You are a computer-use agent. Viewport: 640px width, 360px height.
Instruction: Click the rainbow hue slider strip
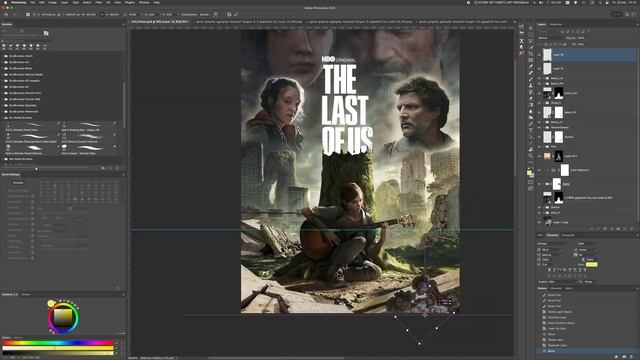58,343
